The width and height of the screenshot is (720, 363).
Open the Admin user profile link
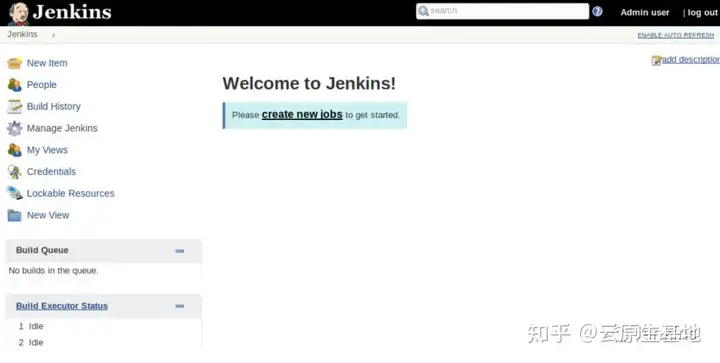coord(645,12)
